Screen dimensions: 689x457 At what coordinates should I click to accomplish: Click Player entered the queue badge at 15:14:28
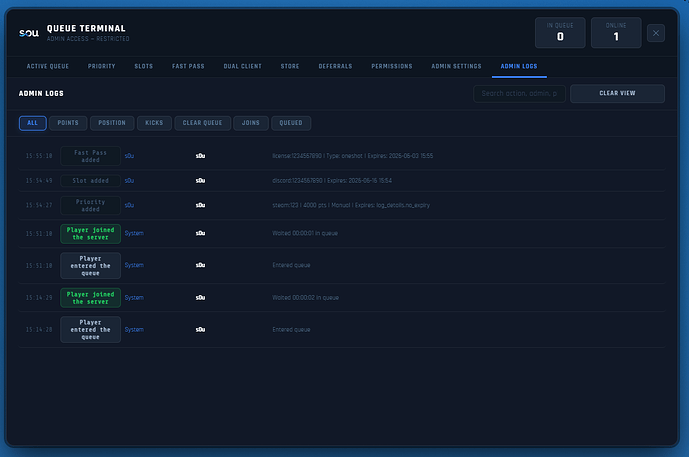91,330
